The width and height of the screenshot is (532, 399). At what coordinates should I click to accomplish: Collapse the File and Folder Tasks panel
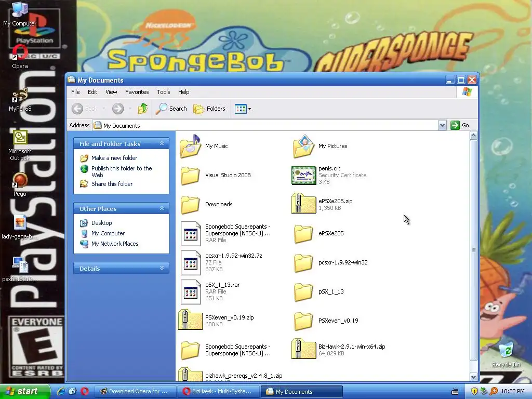[162, 144]
